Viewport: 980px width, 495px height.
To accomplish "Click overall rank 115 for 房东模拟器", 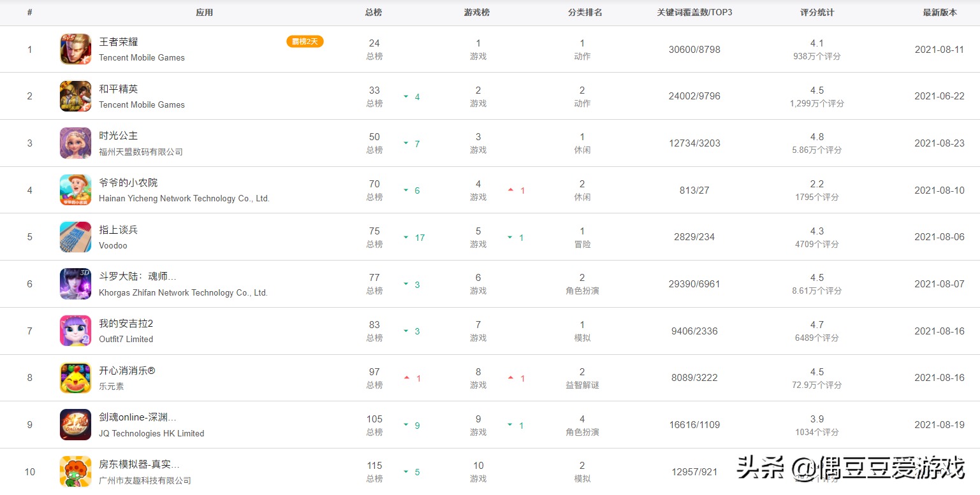I will [x=374, y=466].
